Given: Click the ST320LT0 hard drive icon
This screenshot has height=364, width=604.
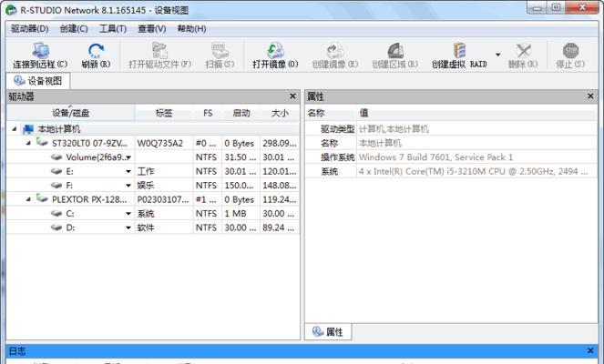Looking at the screenshot, I should click(42, 142).
